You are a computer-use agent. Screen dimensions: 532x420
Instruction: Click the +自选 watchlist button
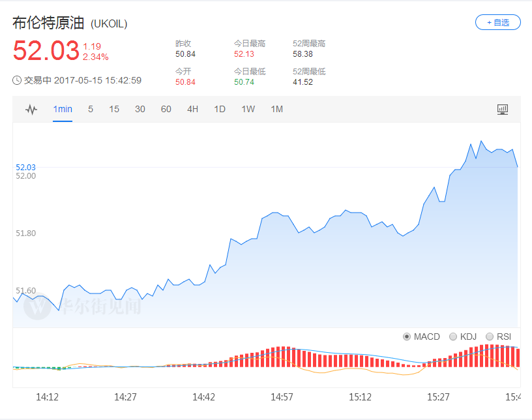coord(497,22)
